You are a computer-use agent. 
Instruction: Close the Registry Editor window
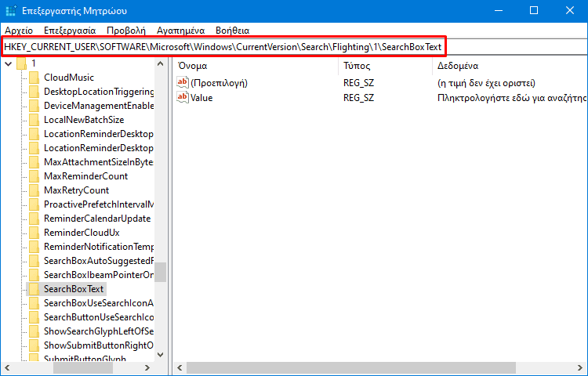pos(570,11)
